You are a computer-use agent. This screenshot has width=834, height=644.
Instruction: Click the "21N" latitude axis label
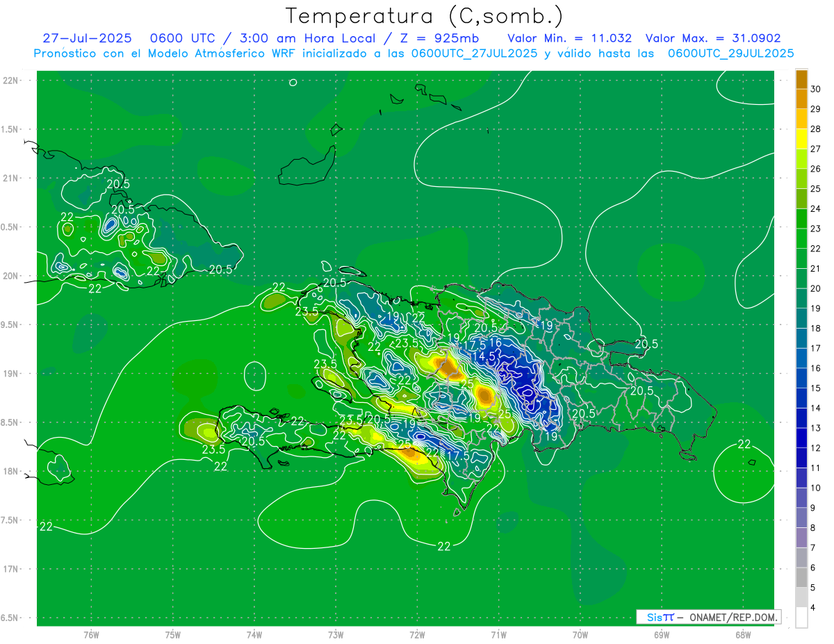click(12, 178)
